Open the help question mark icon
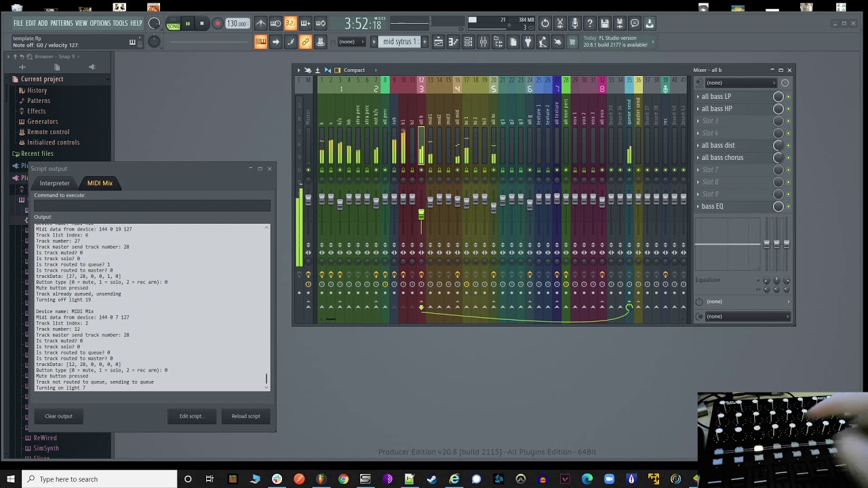The image size is (868, 488). pos(590,24)
